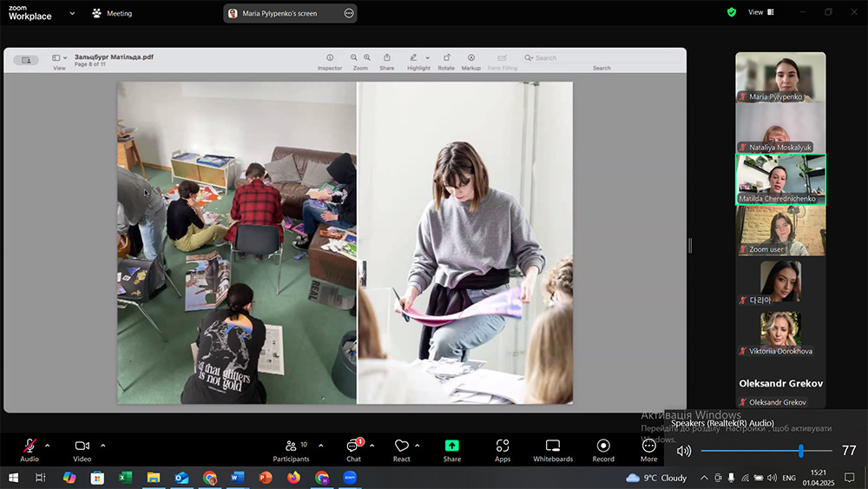Open the Highlight color dropdown arrow
Screen dimensions: 868x489
[427, 57]
